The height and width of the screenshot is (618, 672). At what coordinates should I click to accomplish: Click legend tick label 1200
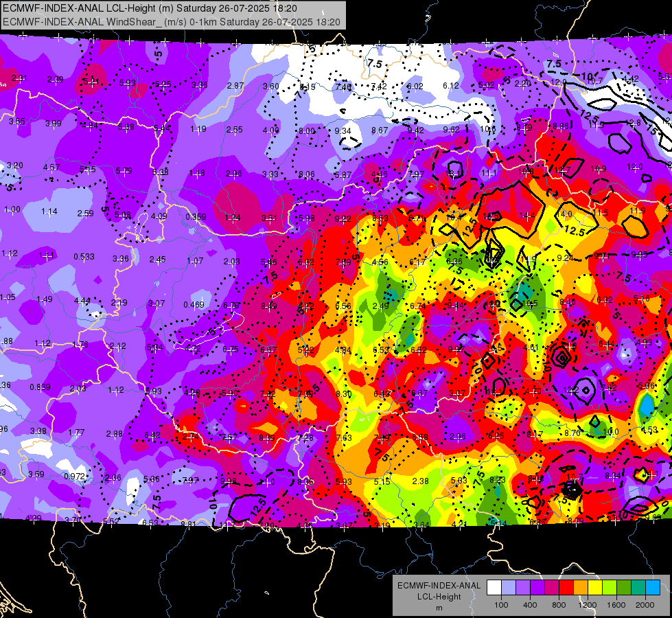coord(588,605)
